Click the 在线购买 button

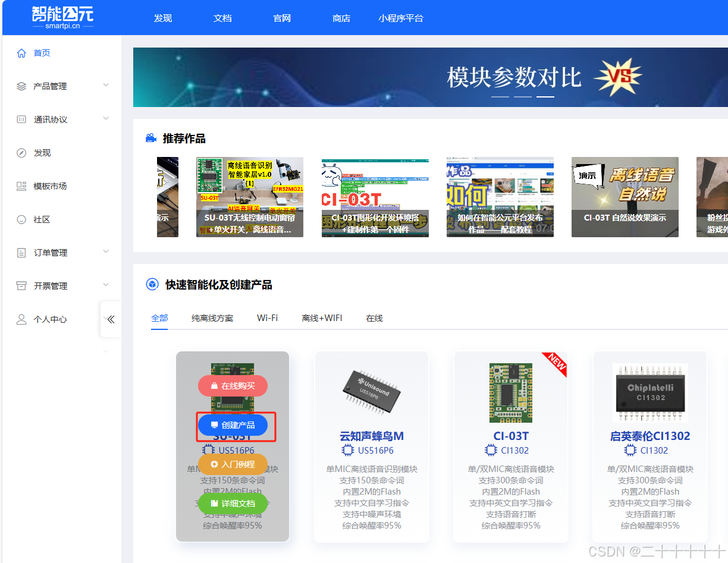click(233, 386)
